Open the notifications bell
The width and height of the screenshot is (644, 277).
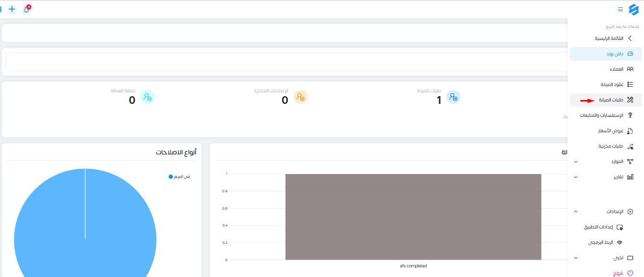(26, 9)
